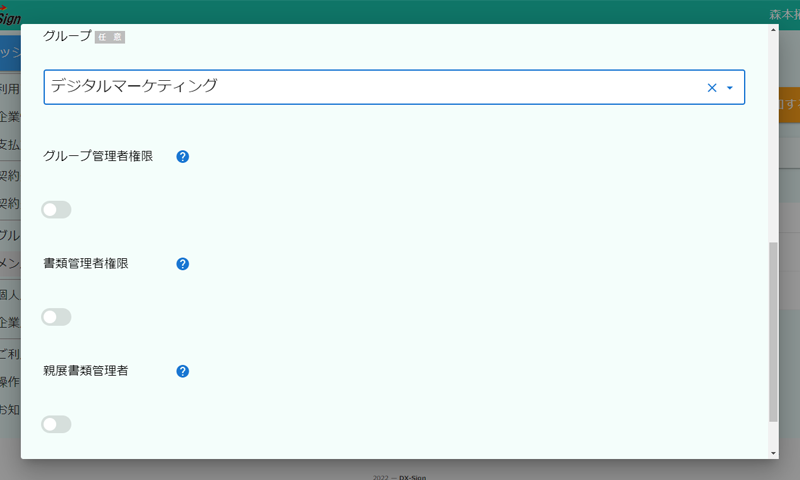Enable the グループ管理者権限 switch
This screenshot has width=800, height=480.
[56, 210]
